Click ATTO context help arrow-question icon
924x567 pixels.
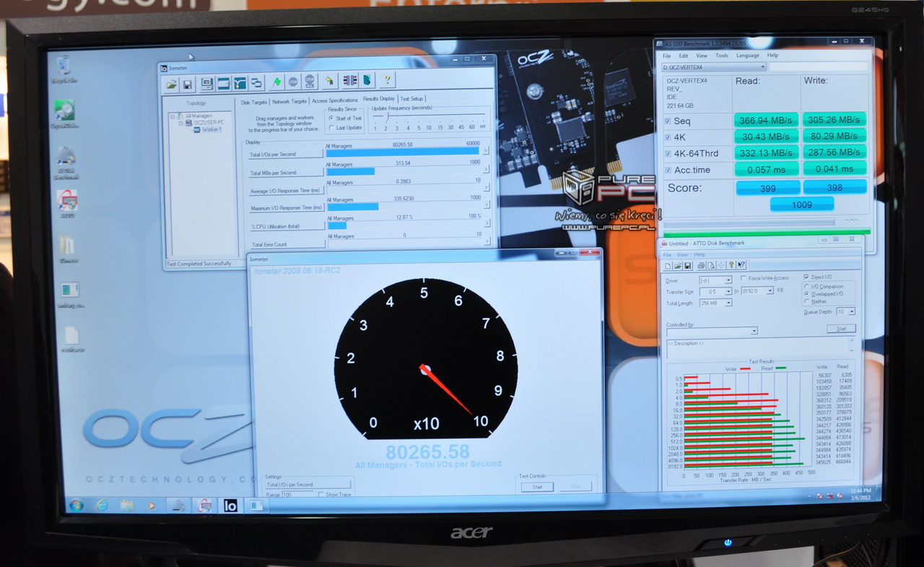click(x=741, y=264)
